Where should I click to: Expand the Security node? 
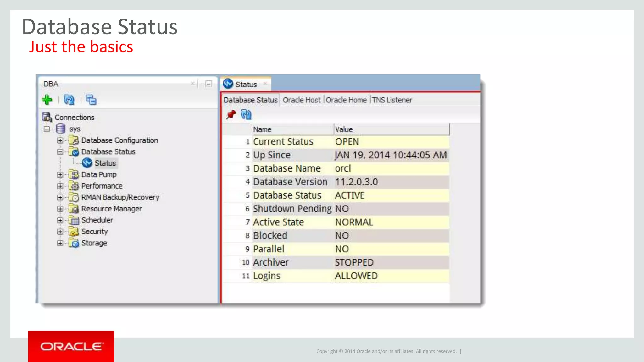[x=60, y=232]
